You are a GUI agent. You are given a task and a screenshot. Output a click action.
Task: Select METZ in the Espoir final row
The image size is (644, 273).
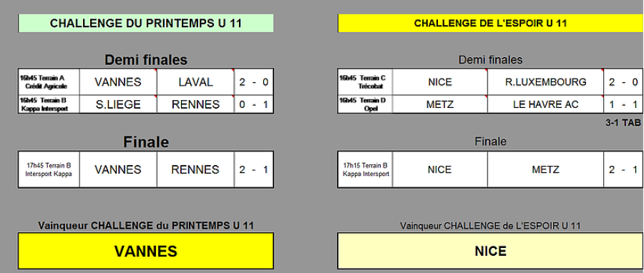click(x=545, y=169)
